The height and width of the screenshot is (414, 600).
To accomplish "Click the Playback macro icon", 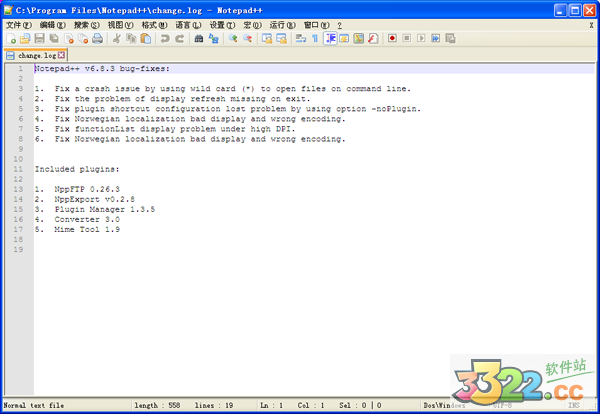I will [421, 39].
